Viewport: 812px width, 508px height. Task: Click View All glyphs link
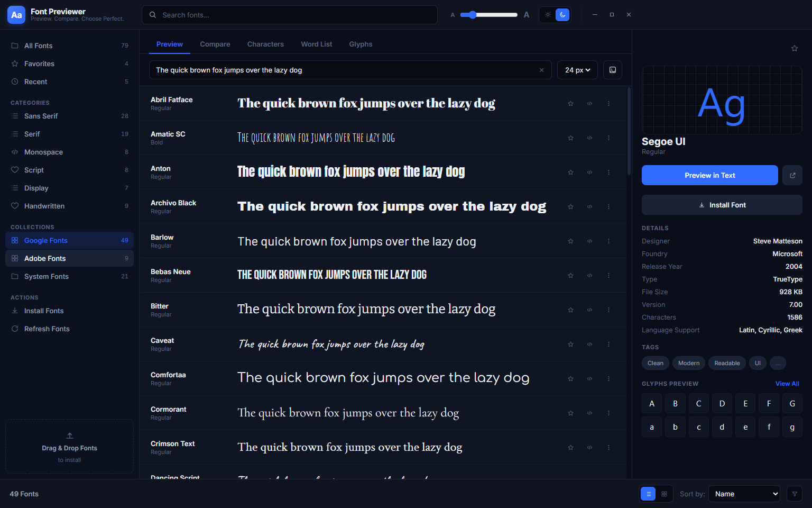tap(787, 384)
